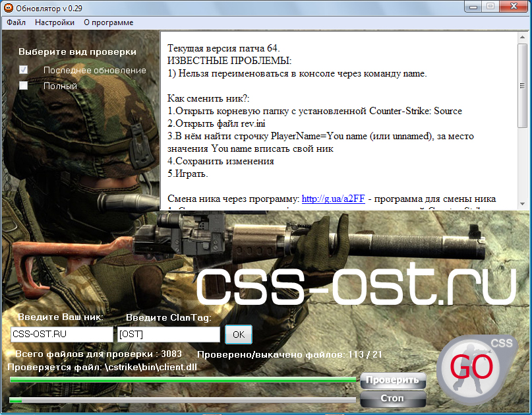This screenshot has height=415, width=532.
Task: Click the line '4.Сохранить изменения'
Action: point(221,161)
